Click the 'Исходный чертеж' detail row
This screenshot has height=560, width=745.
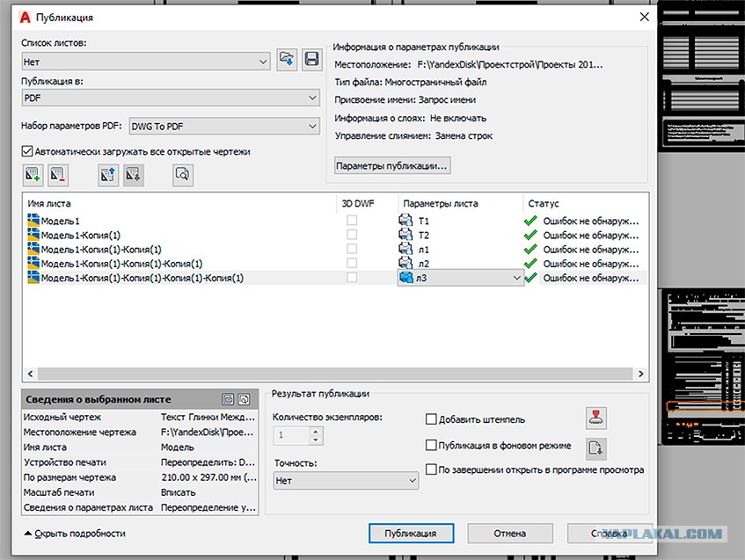140,417
